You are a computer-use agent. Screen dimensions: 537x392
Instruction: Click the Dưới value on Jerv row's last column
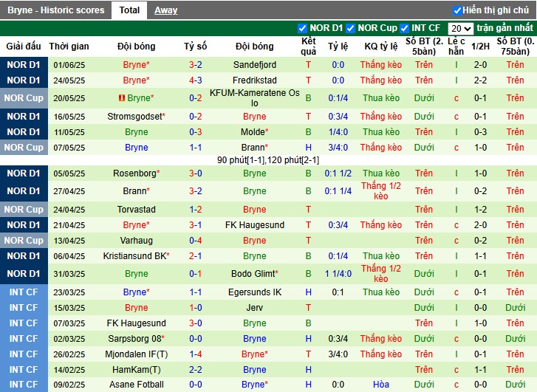click(515, 307)
